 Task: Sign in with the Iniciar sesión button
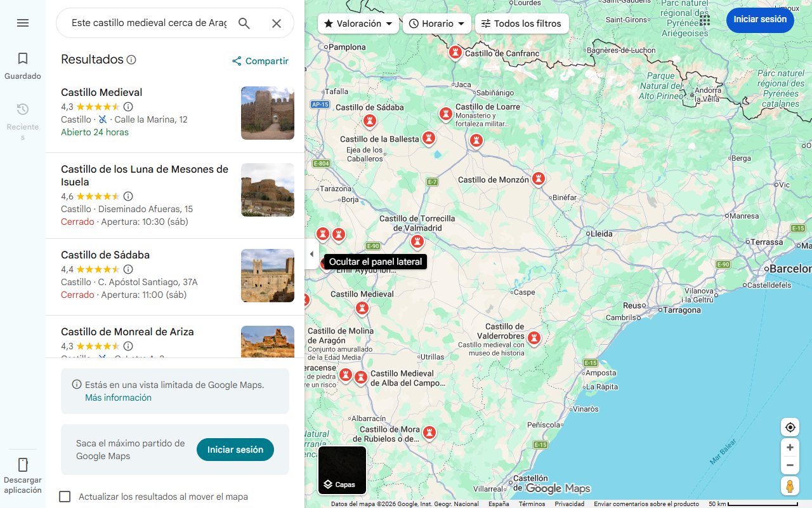[760, 20]
